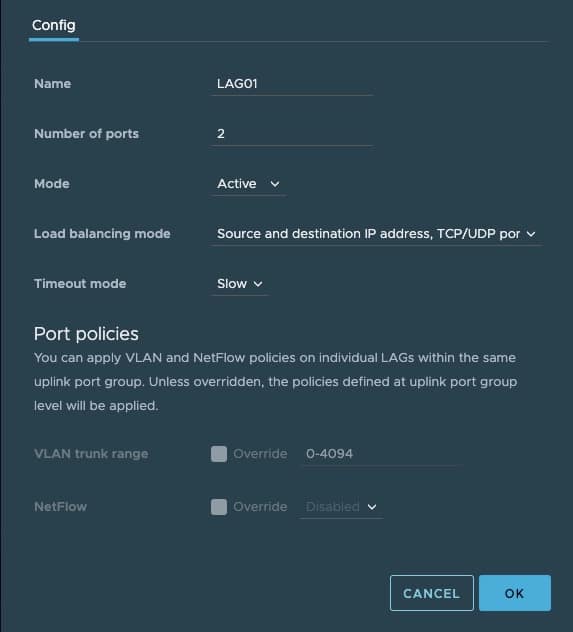Click the arrow icon of Load balancing mode
Screen dimensions: 573x632
531,234
